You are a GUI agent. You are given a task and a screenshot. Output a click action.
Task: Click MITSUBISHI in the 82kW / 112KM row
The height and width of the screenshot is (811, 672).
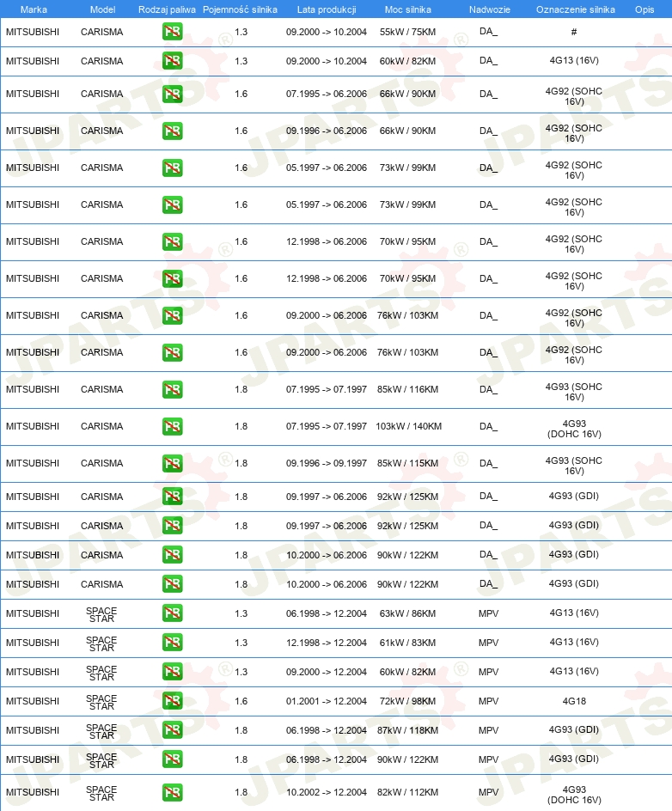coord(33,792)
